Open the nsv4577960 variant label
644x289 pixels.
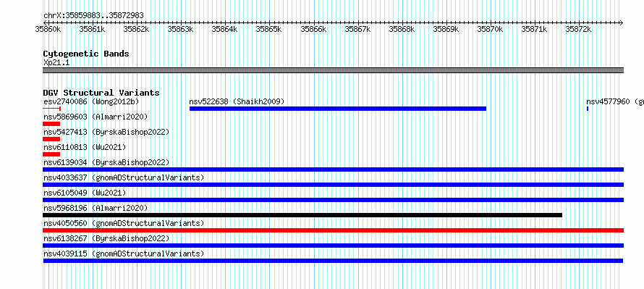pos(615,101)
